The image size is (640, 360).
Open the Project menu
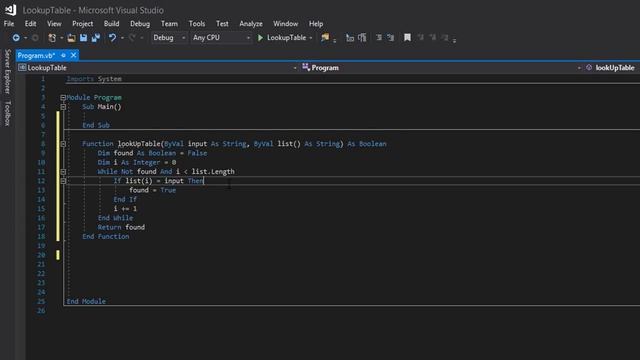tap(82, 24)
